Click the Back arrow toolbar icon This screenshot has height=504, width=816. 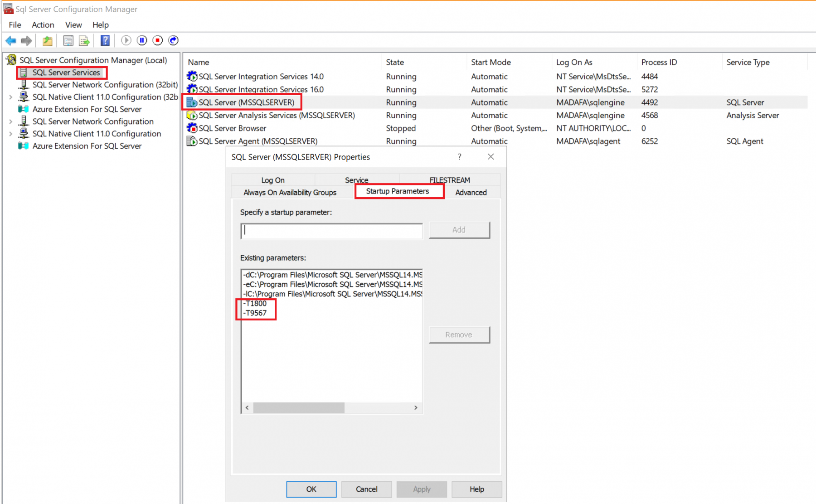coord(11,41)
